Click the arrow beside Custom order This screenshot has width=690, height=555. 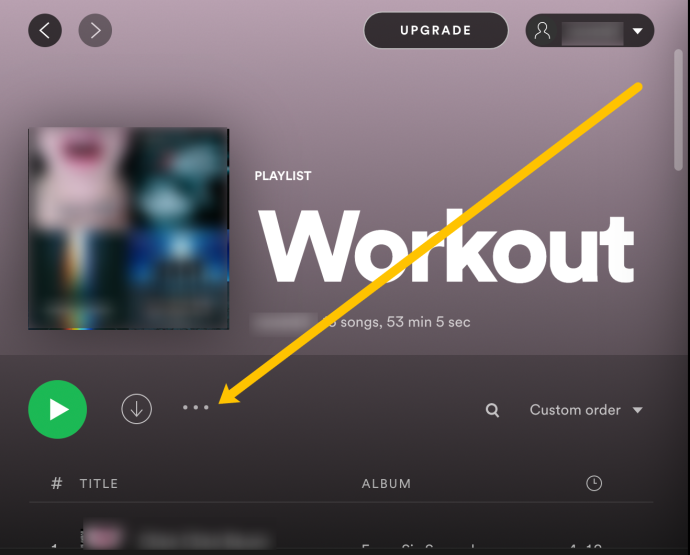click(x=638, y=410)
